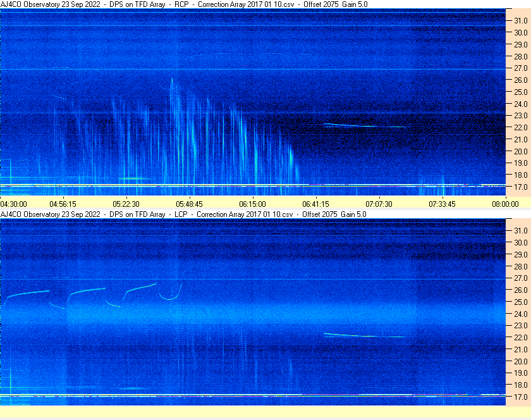Click 18.0 frequency label in LCP panel

(521, 385)
